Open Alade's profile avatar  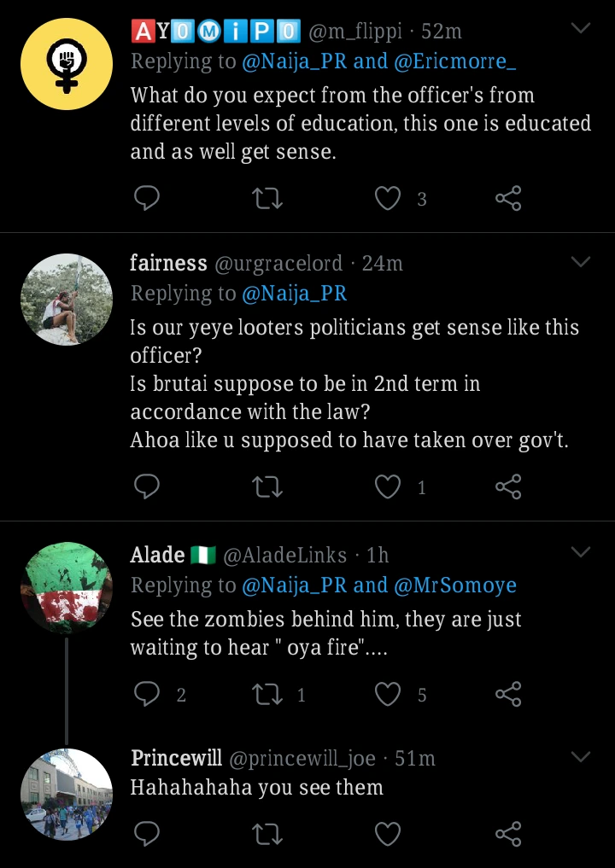66,588
